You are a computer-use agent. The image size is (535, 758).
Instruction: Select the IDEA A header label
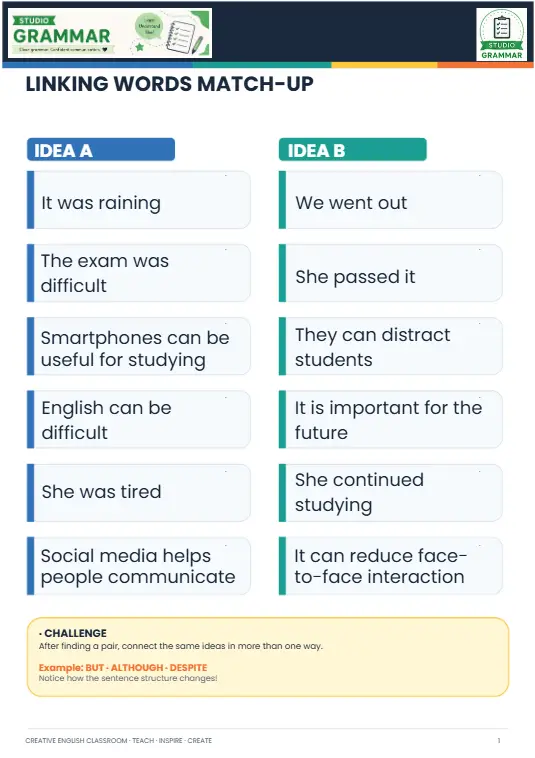(101, 149)
